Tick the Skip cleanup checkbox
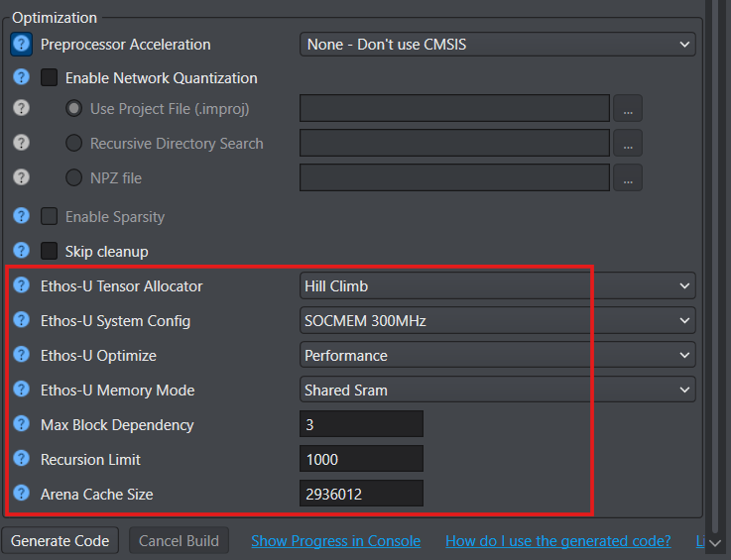This screenshot has width=731, height=560. click(50, 252)
